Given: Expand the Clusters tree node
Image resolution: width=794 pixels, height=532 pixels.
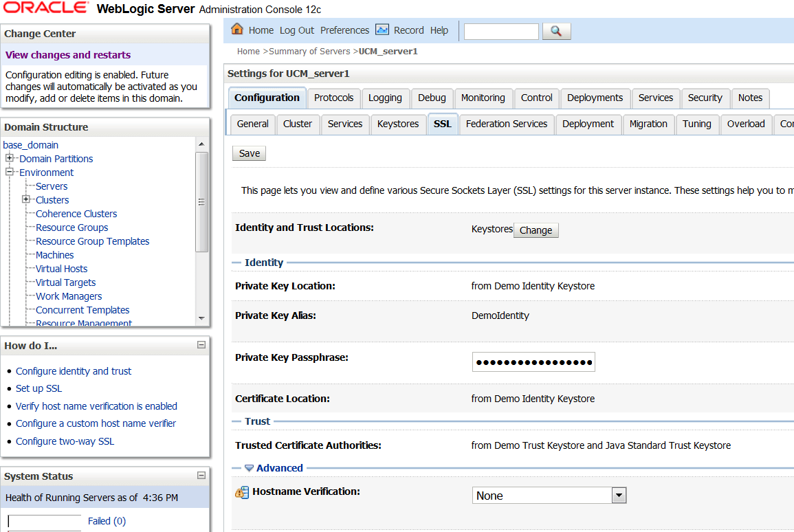Looking at the screenshot, I should [26, 199].
